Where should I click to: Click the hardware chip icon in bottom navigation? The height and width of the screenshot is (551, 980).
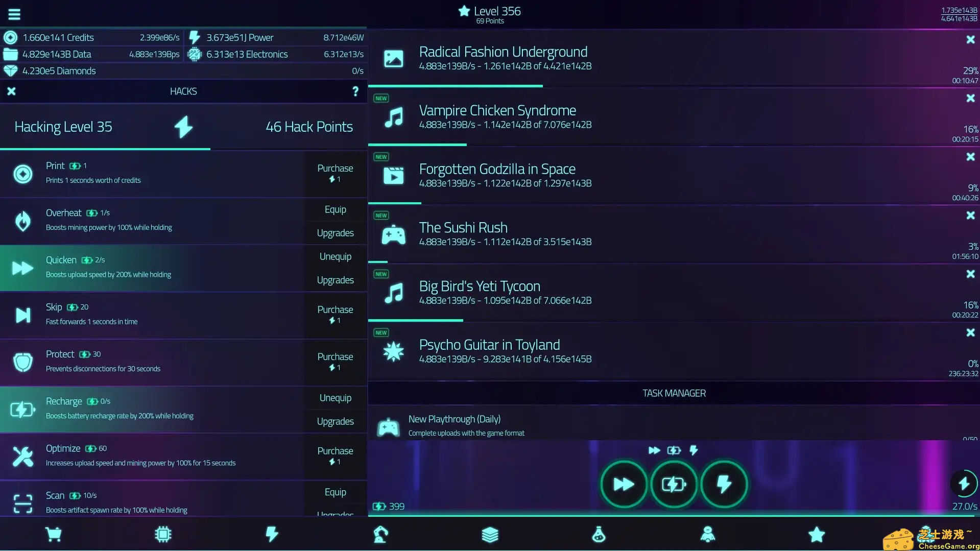pos(163,534)
